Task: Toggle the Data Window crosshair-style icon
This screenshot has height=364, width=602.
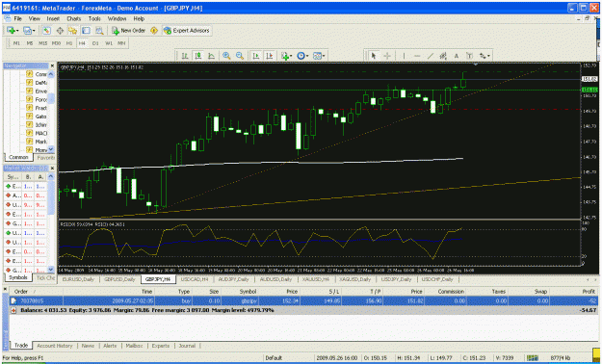Action: tap(60, 31)
